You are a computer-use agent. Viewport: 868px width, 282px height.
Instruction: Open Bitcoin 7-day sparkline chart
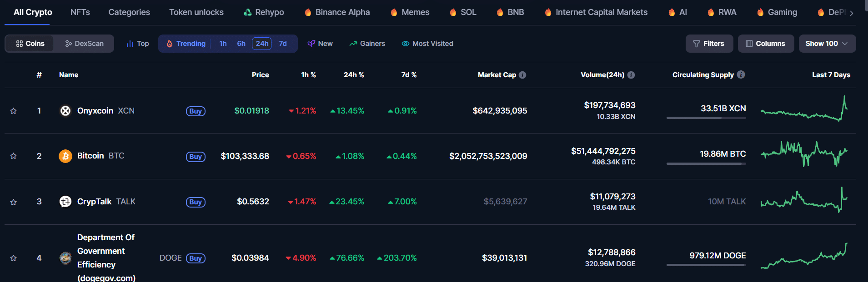tap(804, 154)
